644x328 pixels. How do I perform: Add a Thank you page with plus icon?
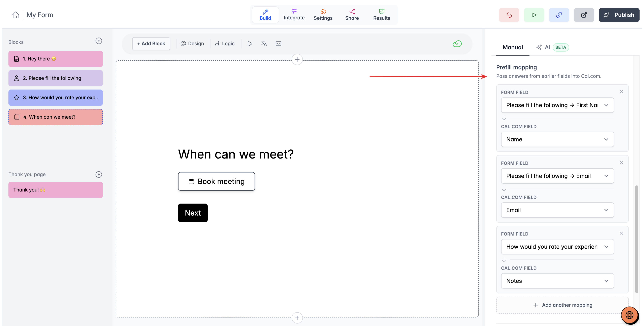tap(99, 174)
